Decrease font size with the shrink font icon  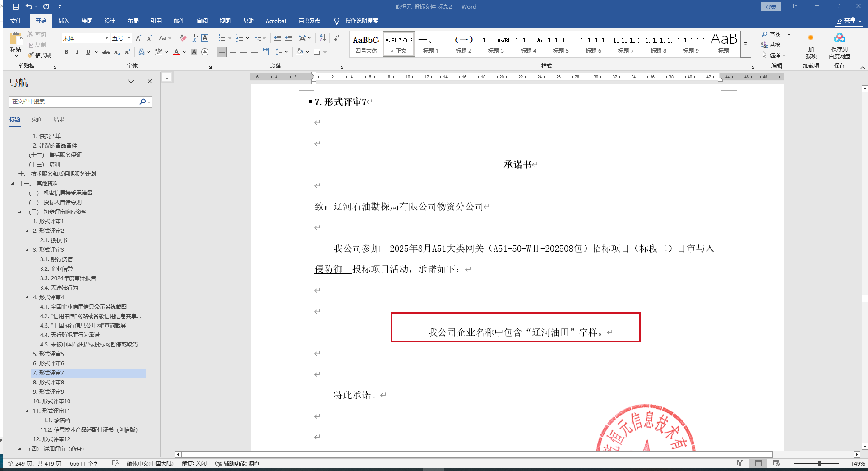point(149,38)
